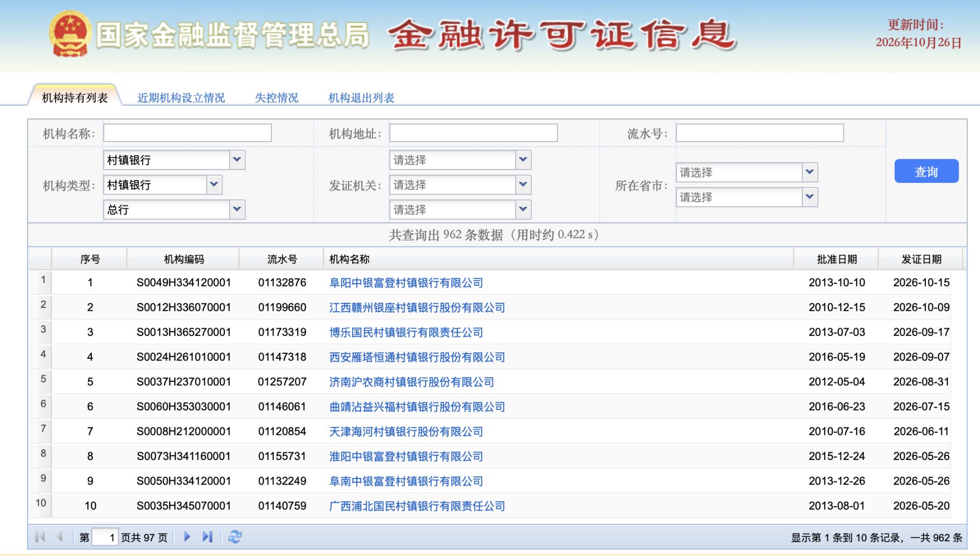
Task: Jump to the last results page
Action: click(x=207, y=537)
